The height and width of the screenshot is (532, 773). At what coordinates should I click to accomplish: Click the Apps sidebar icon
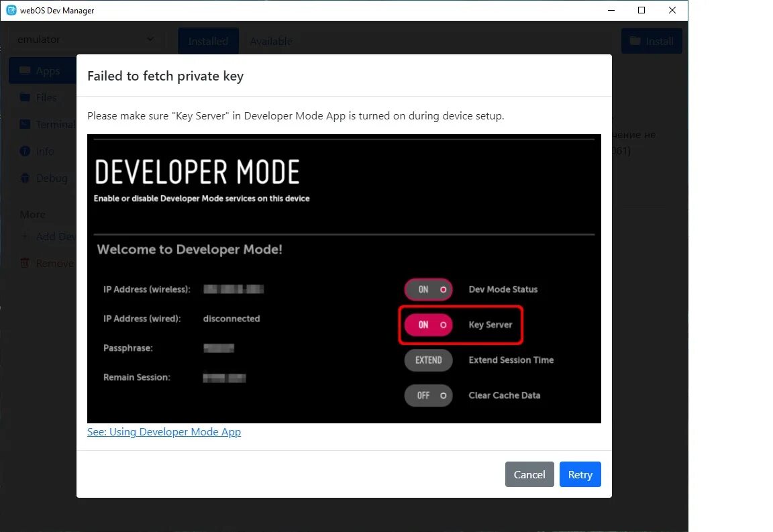[x=25, y=70]
